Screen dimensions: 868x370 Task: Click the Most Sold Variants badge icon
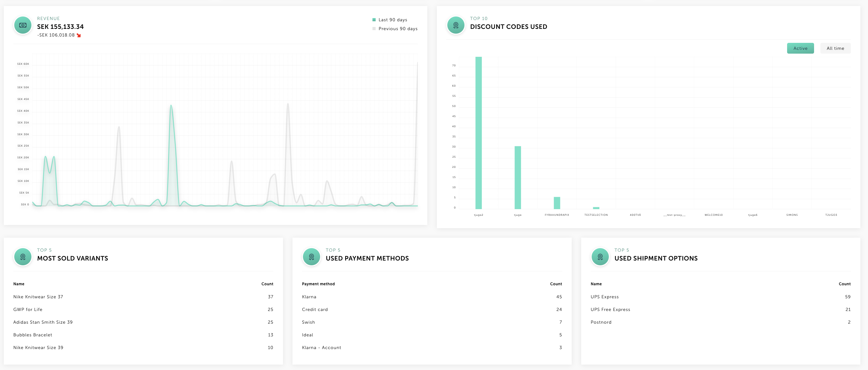23,257
